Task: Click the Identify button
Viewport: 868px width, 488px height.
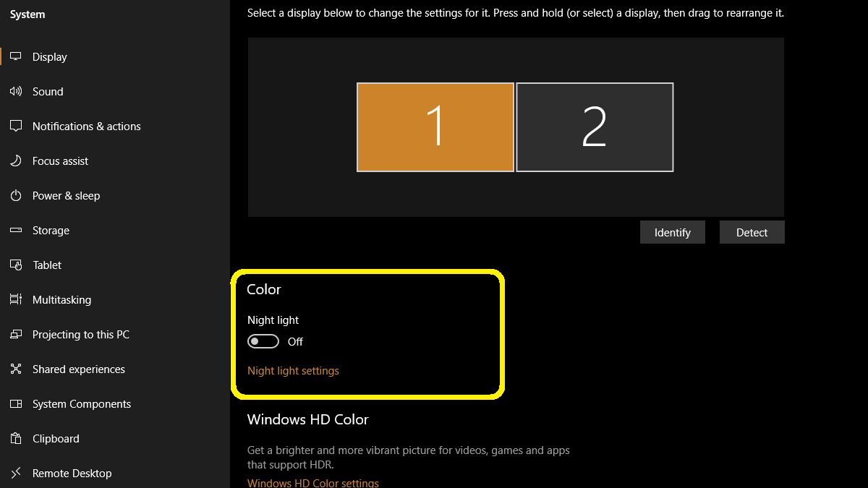Action: 672,232
